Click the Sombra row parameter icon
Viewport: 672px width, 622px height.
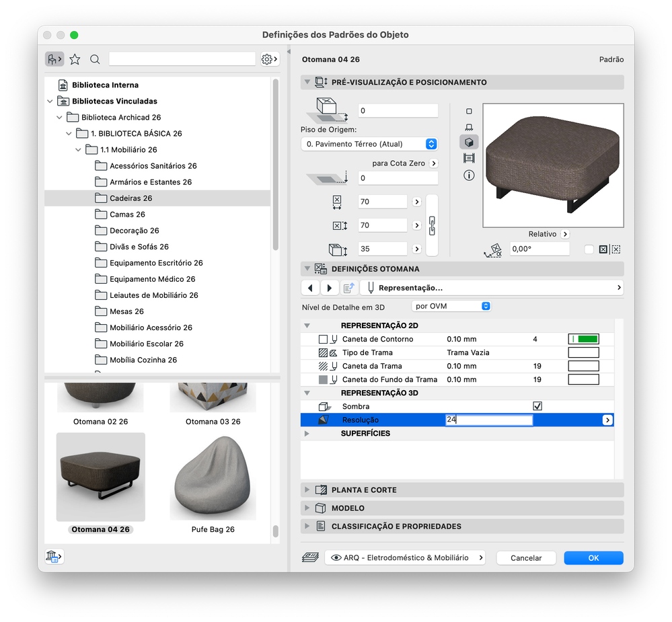(324, 407)
